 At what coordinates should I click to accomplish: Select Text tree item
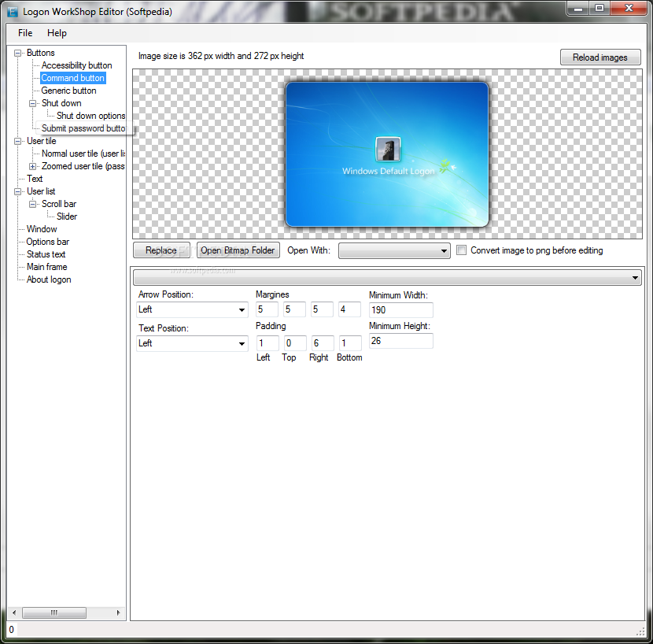click(x=35, y=179)
